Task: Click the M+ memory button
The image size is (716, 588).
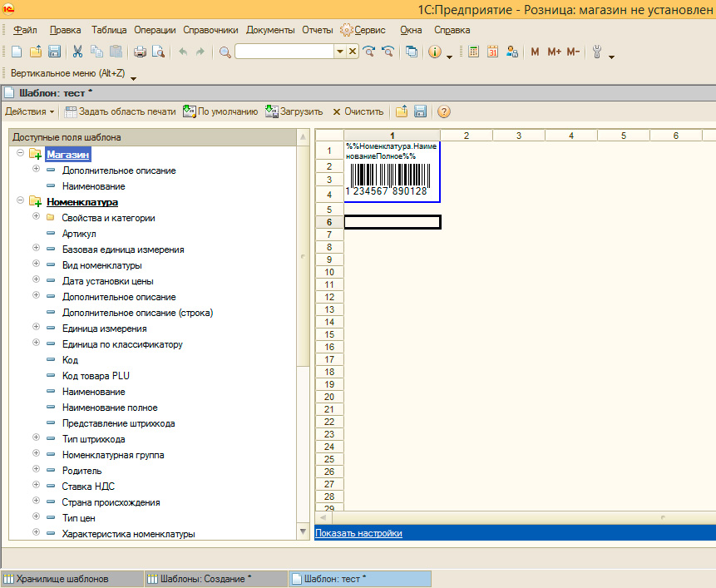Action: 554,52
